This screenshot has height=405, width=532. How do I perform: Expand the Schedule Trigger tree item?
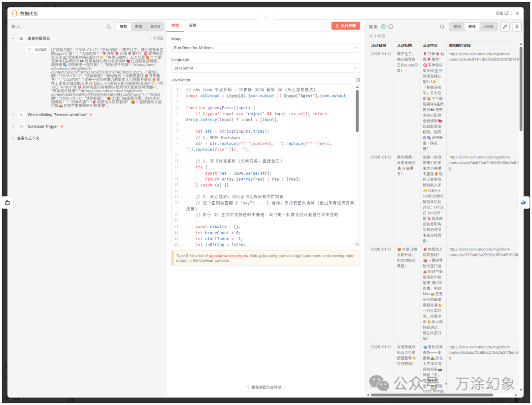point(13,126)
